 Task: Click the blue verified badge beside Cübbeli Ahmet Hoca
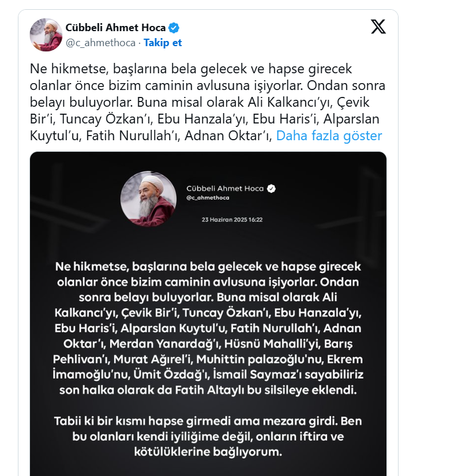[x=174, y=28]
